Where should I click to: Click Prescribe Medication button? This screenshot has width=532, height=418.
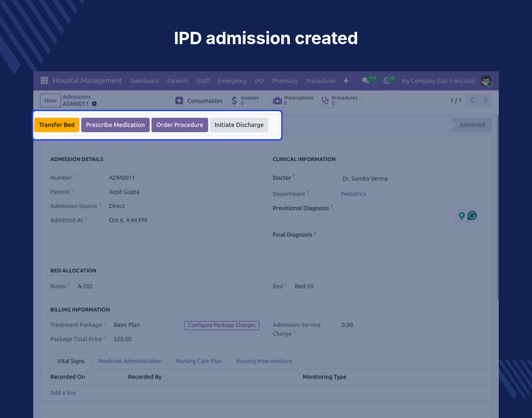115,125
